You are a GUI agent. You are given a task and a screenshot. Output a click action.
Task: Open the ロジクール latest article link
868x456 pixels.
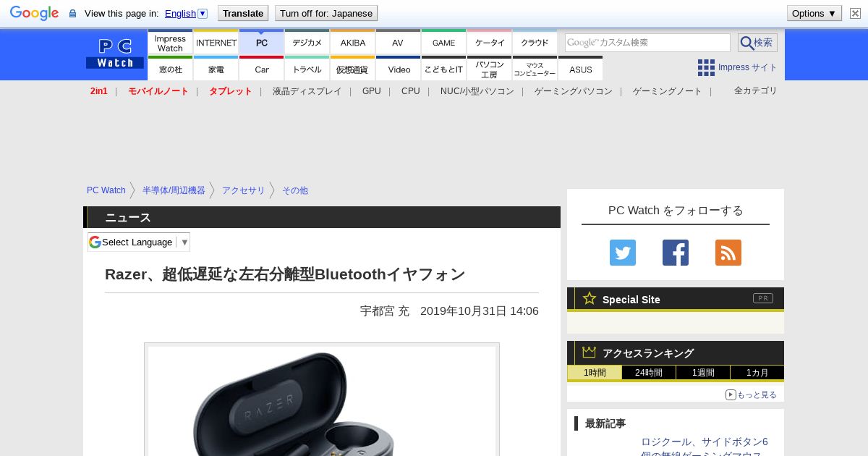pos(705,448)
